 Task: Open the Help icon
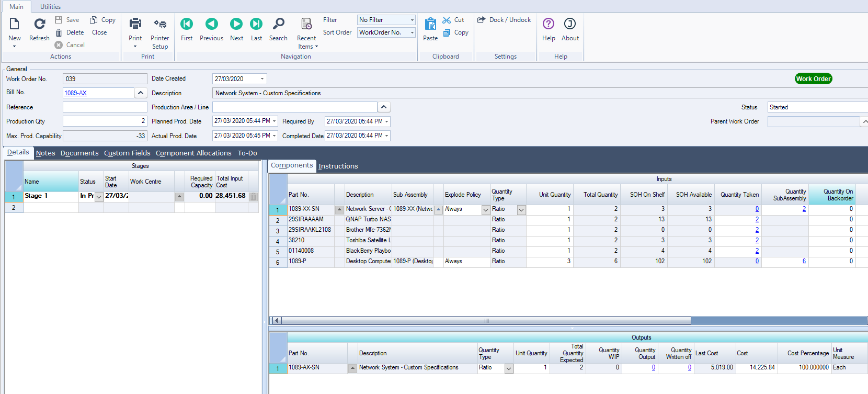[549, 24]
